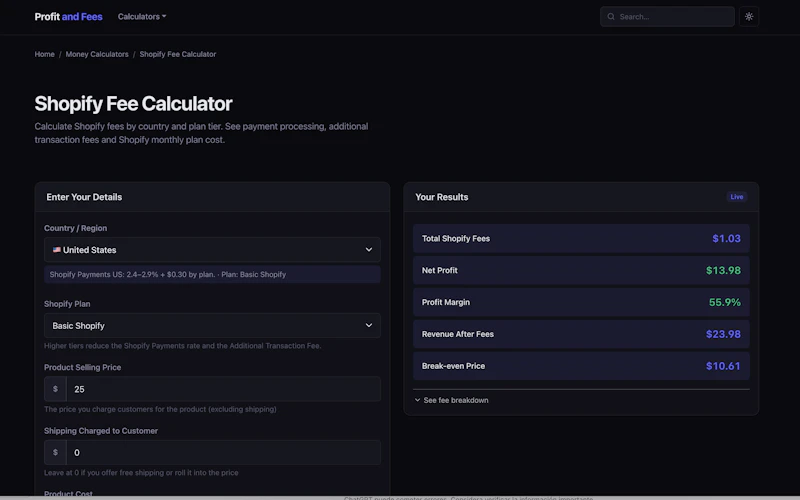Click the Enter Your Details heading
Image resolution: width=800 pixels, height=500 pixels.
click(x=84, y=197)
